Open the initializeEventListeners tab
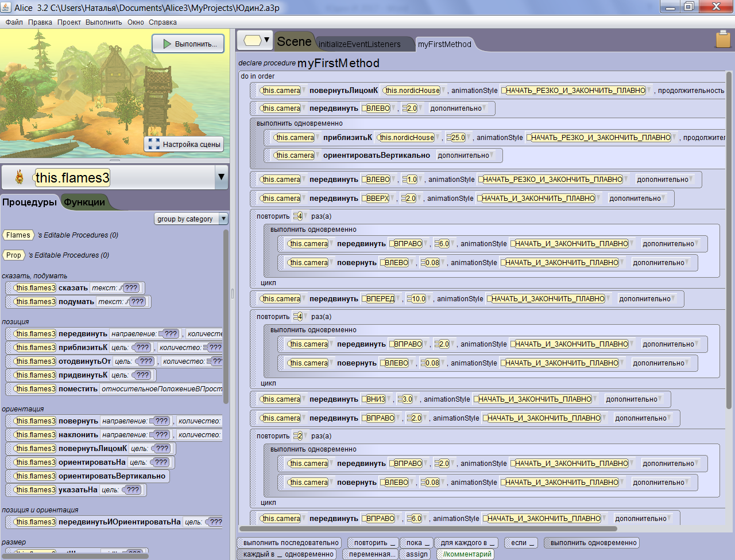The image size is (735, 560). 359,44
